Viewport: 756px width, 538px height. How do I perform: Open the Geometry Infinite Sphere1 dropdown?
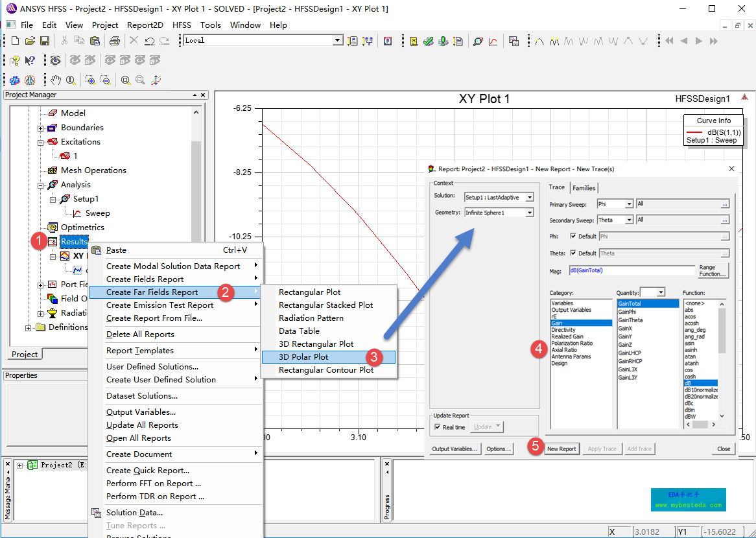[530, 213]
